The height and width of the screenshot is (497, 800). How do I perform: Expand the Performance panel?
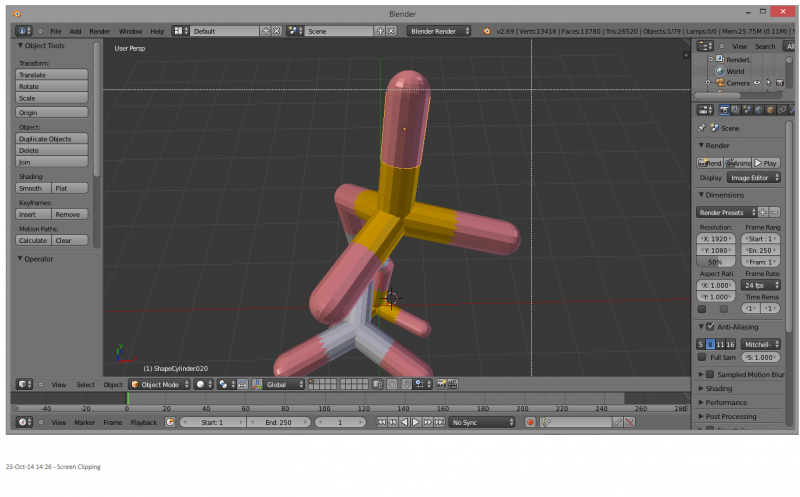tap(727, 402)
